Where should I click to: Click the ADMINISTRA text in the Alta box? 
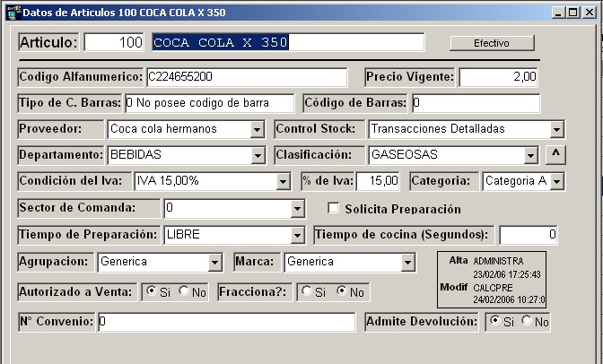[x=498, y=262]
